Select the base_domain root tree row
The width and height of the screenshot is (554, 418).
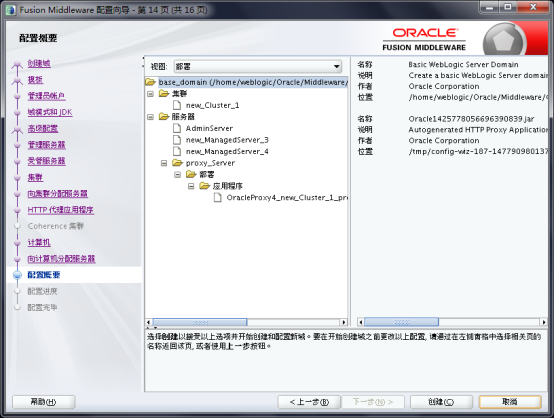(x=253, y=82)
